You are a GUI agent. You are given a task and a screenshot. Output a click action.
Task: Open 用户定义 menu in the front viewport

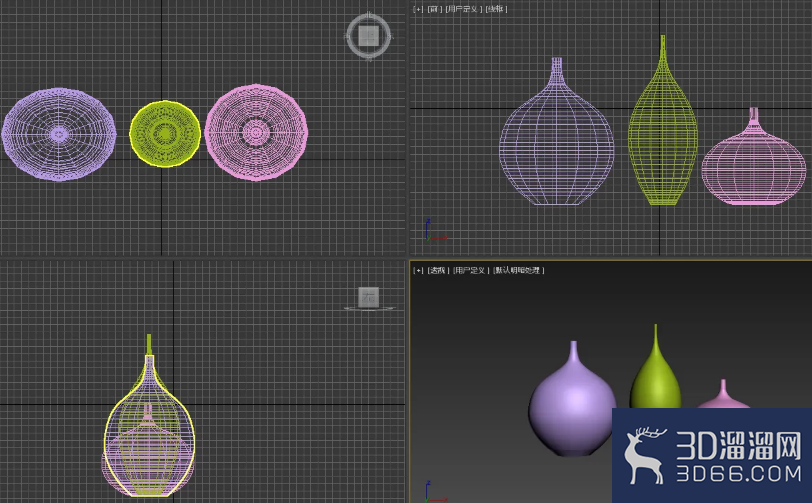tap(464, 9)
